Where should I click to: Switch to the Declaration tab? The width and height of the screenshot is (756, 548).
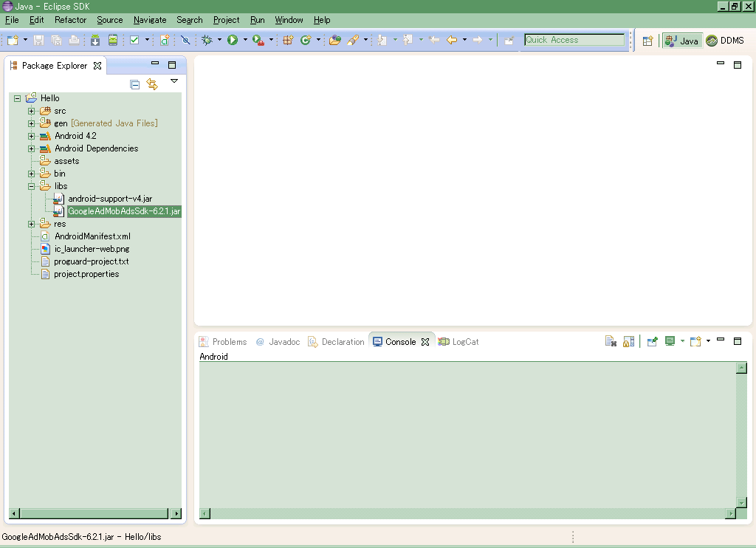[x=336, y=341]
